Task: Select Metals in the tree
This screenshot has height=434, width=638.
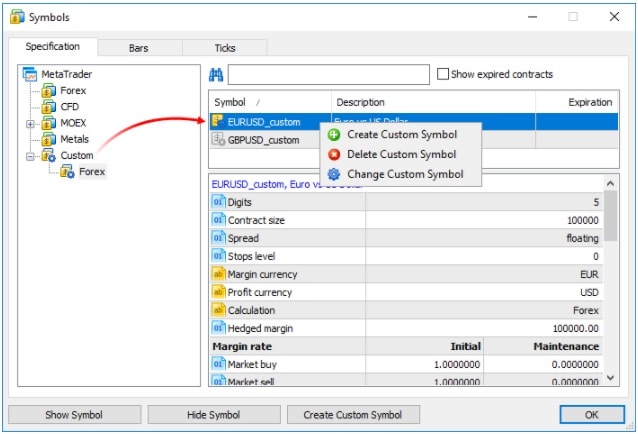Action: [x=74, y=139]
